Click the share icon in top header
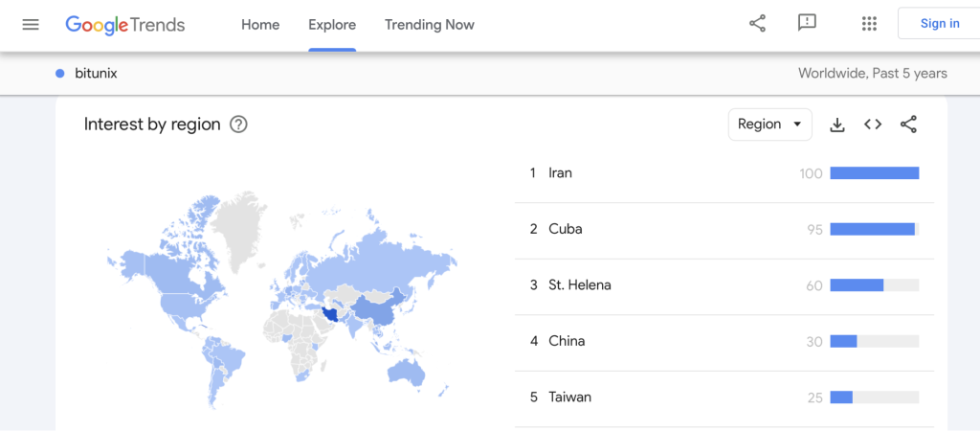Image resolution: width=980 pixels, height=431 pixels. (x=757, y=24)
